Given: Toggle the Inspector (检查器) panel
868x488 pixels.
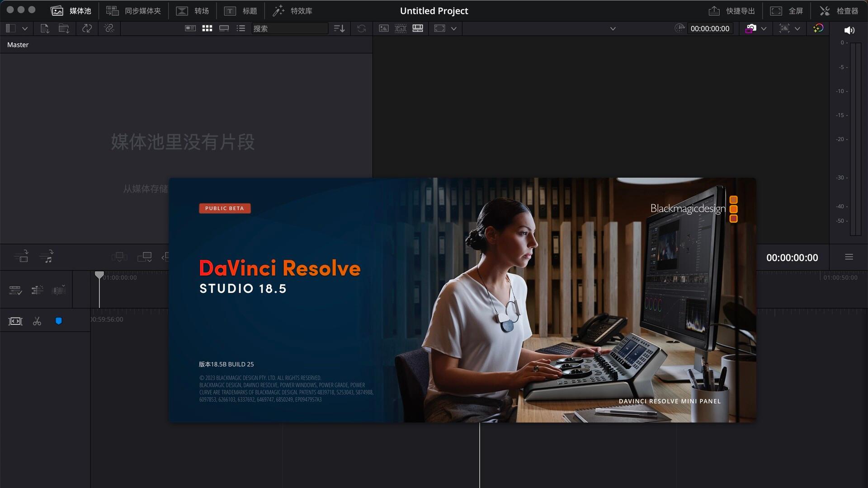Looking at the screenshot, I should [x=839, y=11].
